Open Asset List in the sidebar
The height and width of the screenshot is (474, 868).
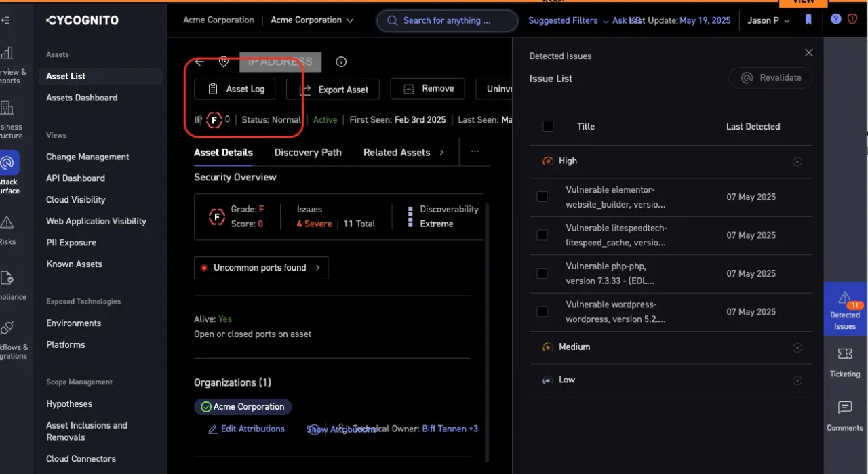[100, 76]
